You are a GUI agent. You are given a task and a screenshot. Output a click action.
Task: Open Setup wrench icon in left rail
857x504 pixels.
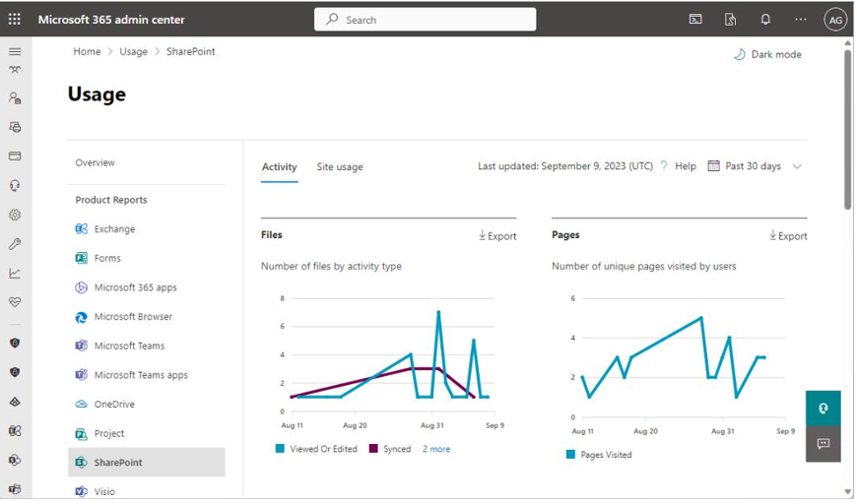[15, 243]
